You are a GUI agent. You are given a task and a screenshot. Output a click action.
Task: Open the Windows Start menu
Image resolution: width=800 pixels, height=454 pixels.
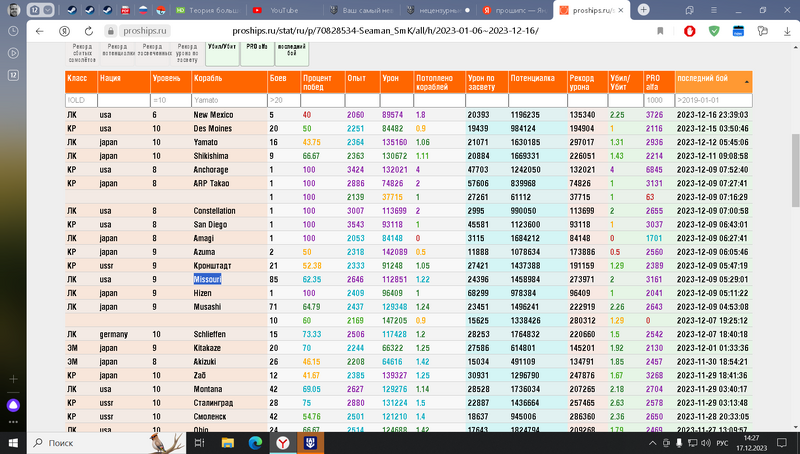click(x=13, y=441)
